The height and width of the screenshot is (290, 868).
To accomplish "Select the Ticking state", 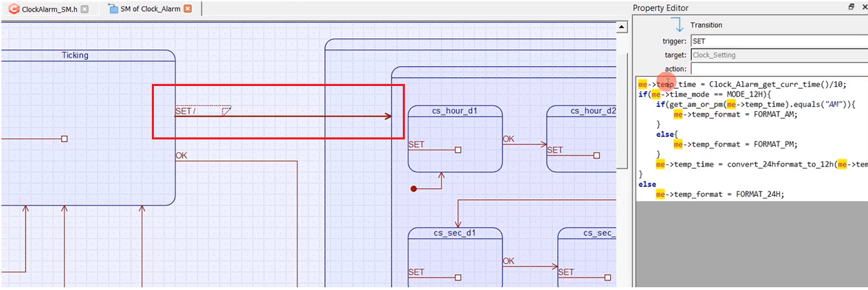I will 75,55.
